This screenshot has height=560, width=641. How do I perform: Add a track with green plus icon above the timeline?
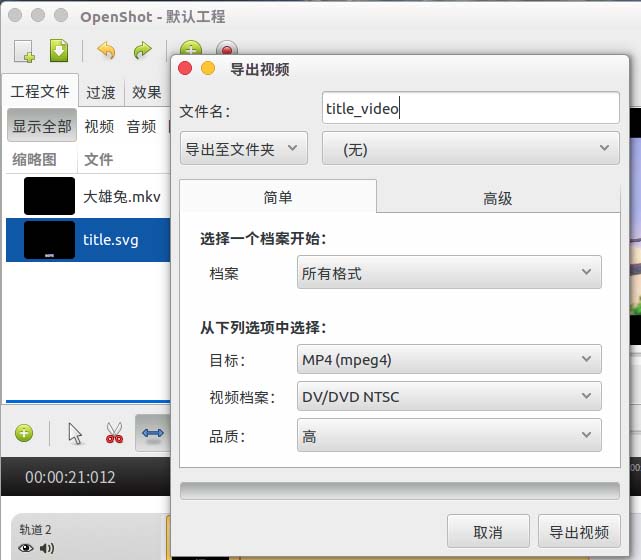[x=24, y=433]
